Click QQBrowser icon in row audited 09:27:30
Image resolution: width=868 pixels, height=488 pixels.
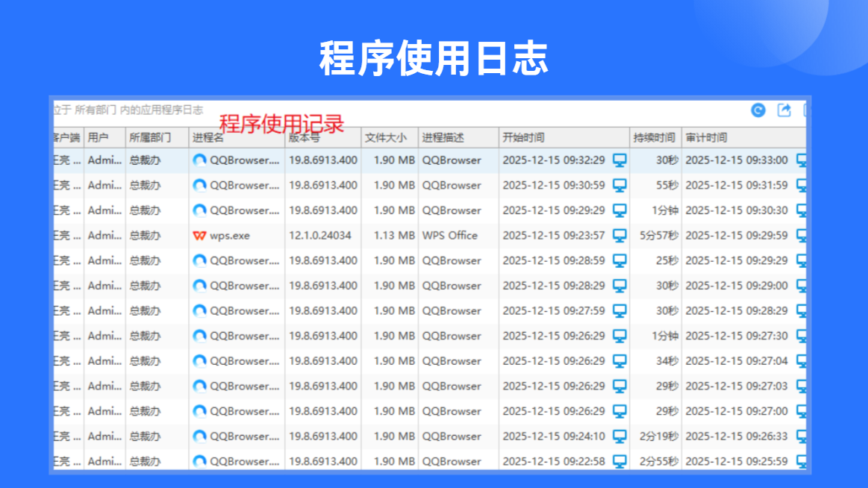pos(199,336)
